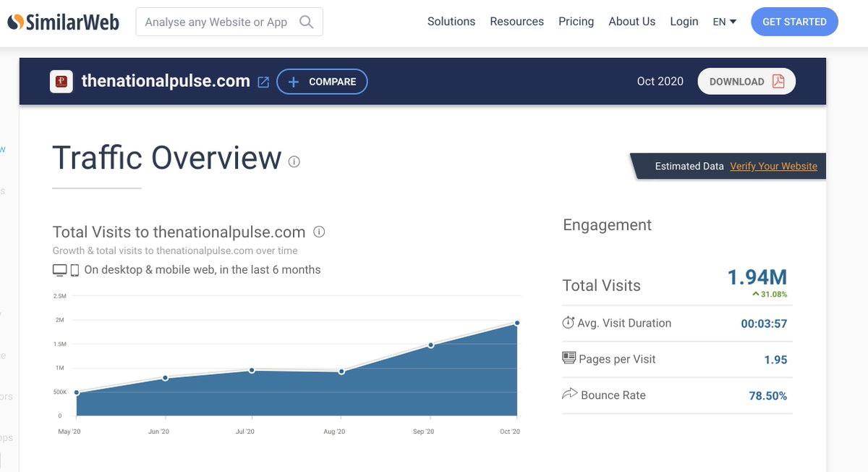Open the external link icon next to thenationalpulse.com
The width and height of the screenshot is (868, 472).
coord(263,83)
